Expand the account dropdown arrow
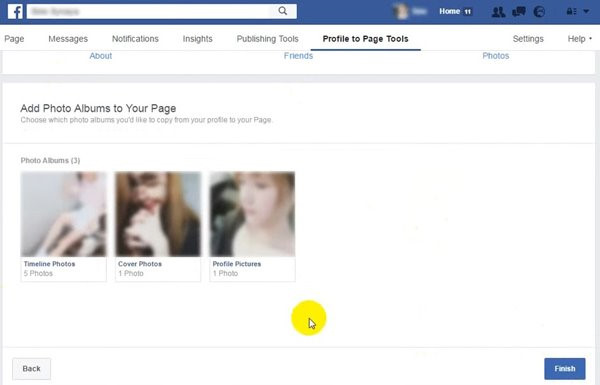 pos(586,11)
